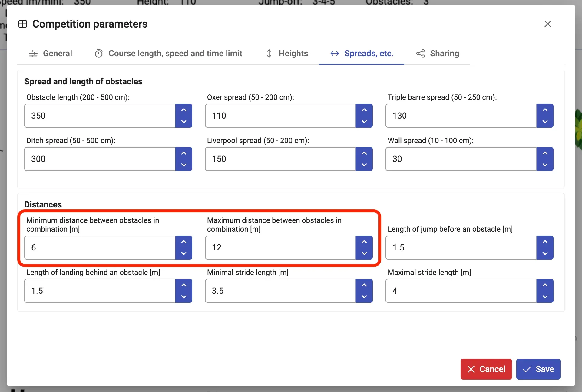Click the share icon on Sharing tab
The height and width of the screenshot is (392, 582).
[x=420, y=54]
